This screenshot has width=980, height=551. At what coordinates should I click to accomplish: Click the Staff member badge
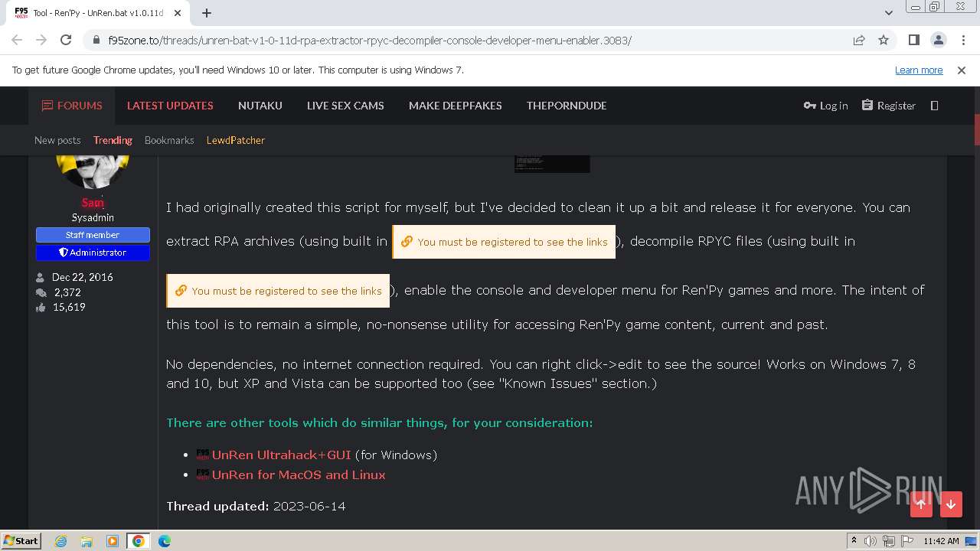[93, 235]
